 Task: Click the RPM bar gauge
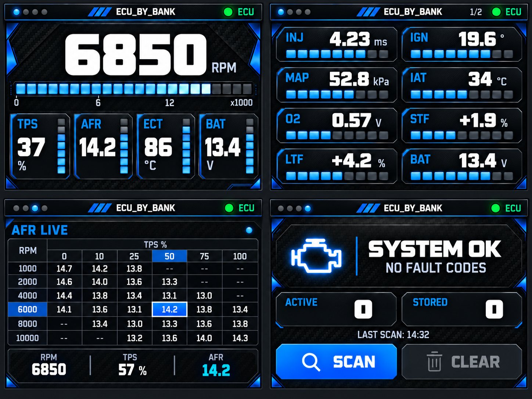tap(134, 89)
